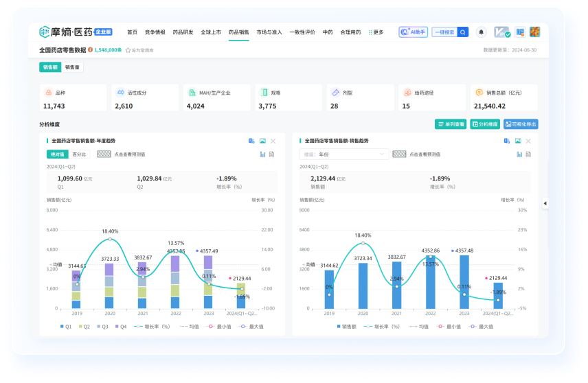The width and height of the screenshot is (588, 383).
Task: Open the notification bell
Action: 481,32
